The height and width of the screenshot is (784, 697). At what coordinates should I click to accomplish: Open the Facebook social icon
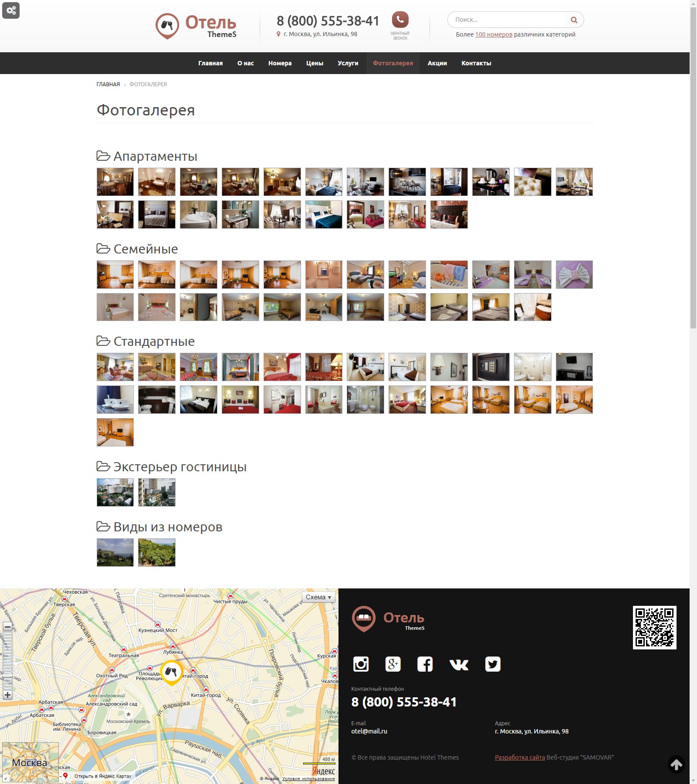[425, 664]
